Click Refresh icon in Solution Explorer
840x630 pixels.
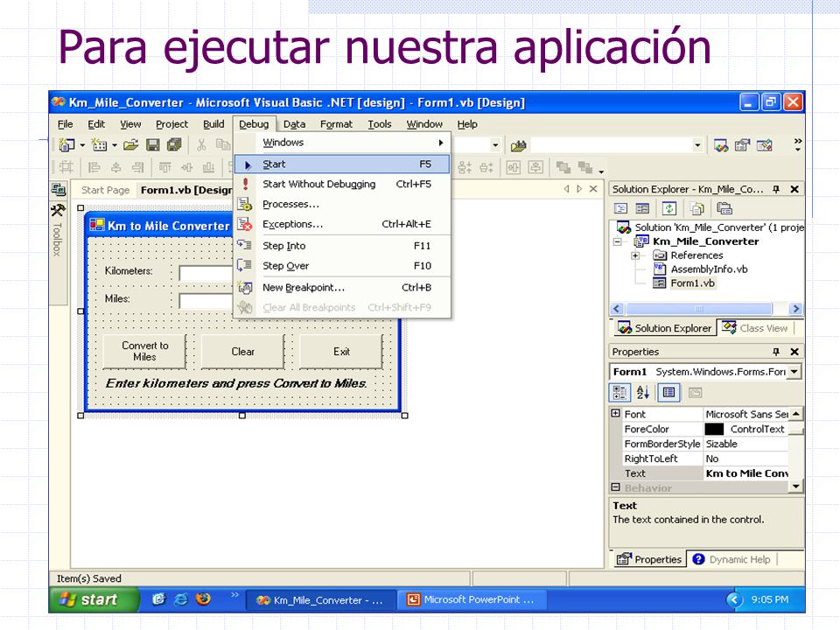tap(669, 208)
